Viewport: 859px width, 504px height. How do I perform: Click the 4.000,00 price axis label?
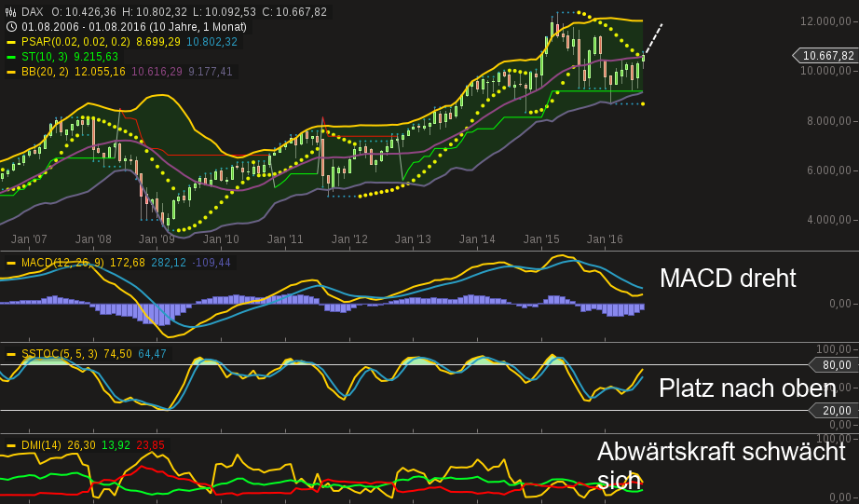point(829,220)
